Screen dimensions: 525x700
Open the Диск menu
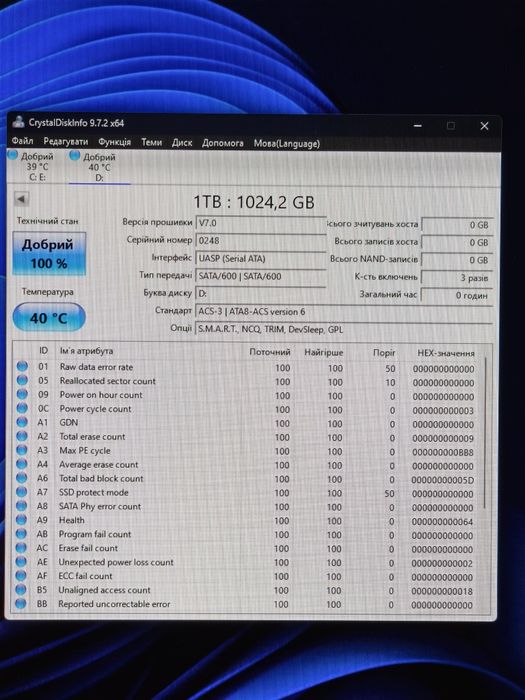pos(182,143)
